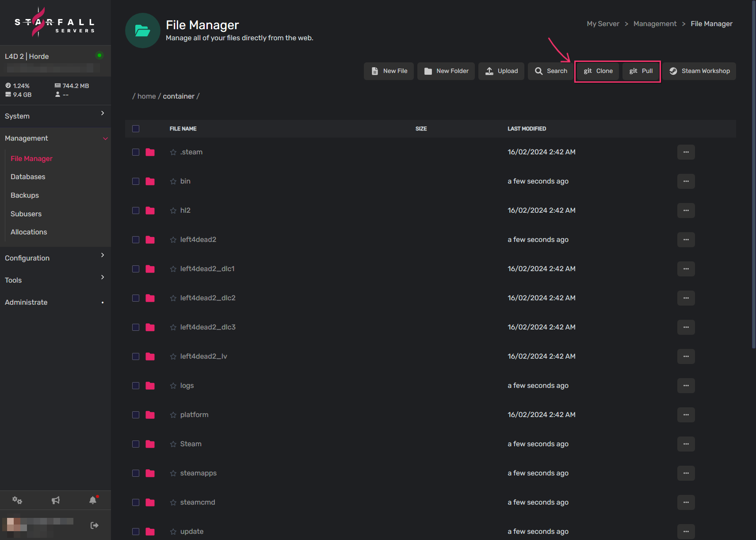Expand the Administrate sidebar section

[x=55, y=302]
